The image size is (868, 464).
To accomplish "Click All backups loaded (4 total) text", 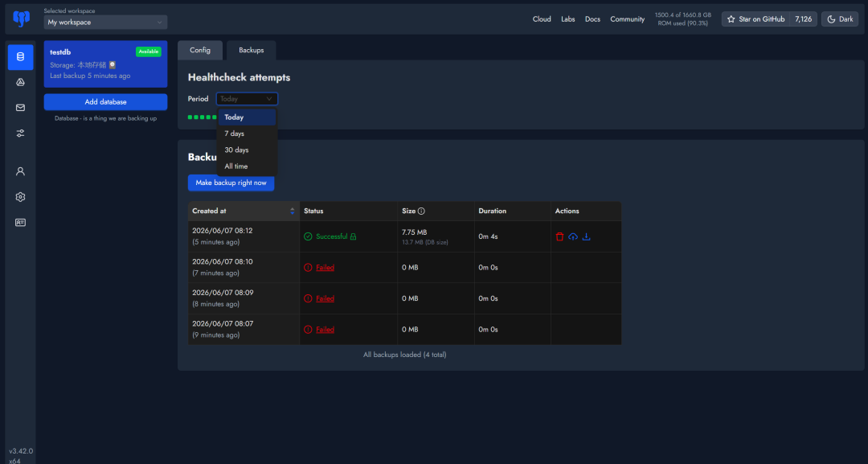I will (404, 355).
